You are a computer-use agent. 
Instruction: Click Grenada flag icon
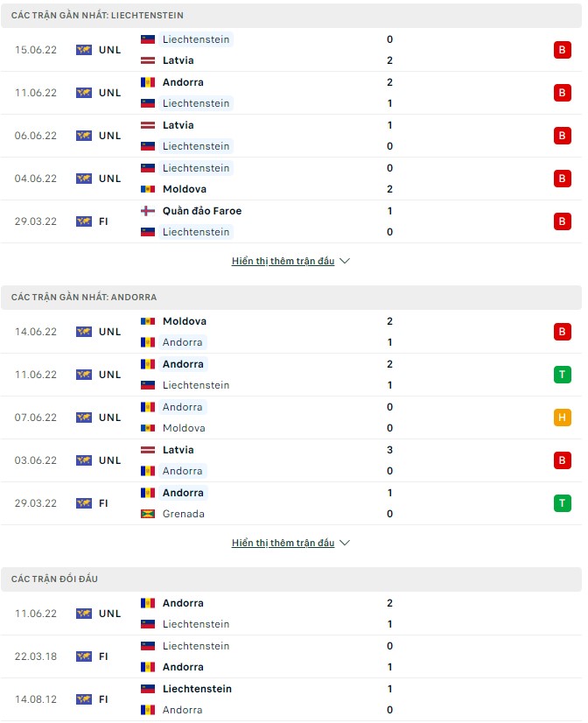(148, 514)
